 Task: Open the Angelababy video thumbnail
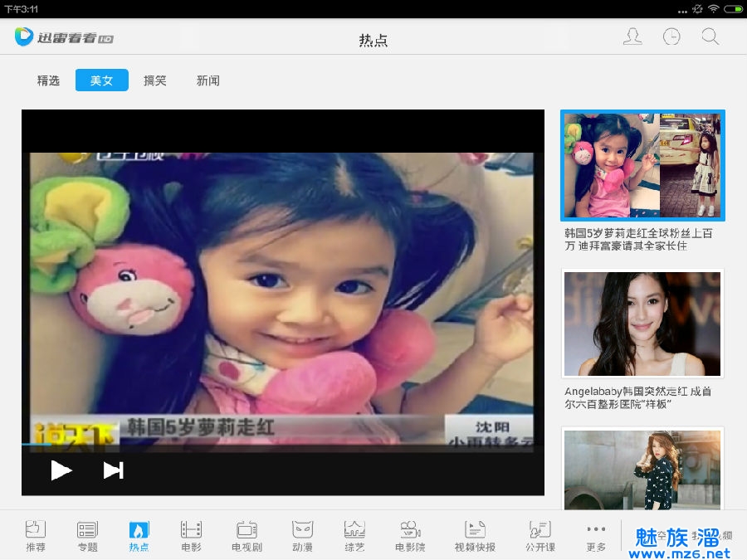pos(642,324)
